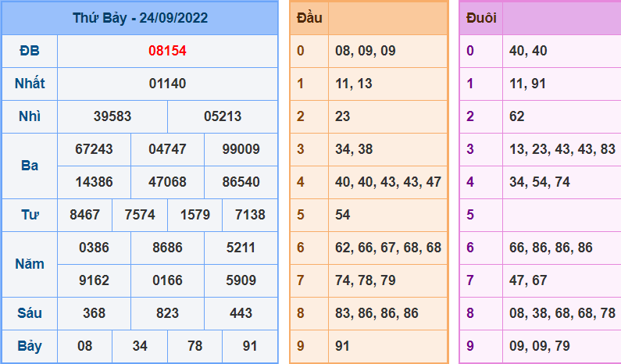Click the 'Nhì' row label
Viewport: 621px width, 364px height.
click(x=30, y=116)
